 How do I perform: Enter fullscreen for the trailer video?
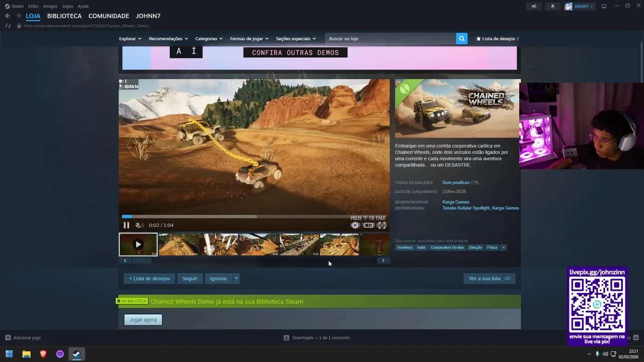pos(382,225)
